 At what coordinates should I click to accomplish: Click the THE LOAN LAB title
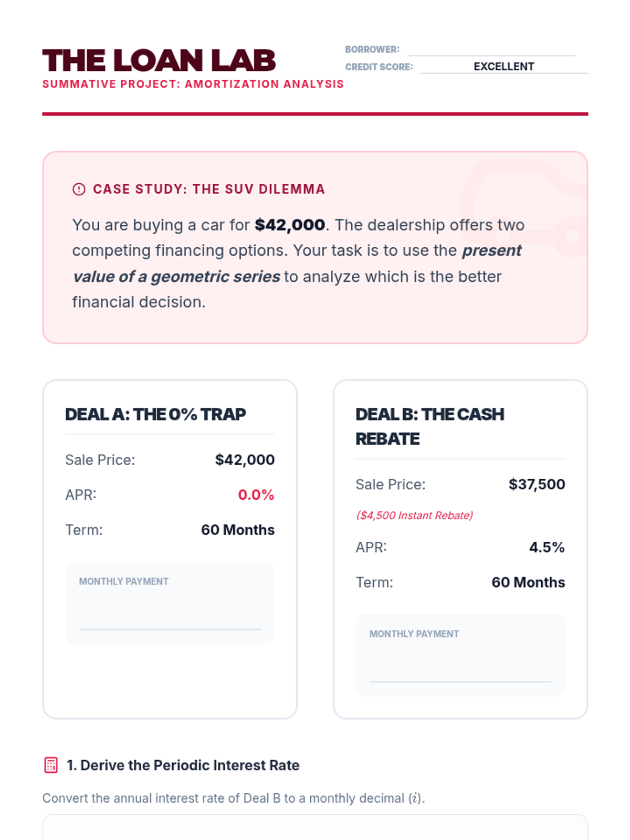(x=159, y=60)
